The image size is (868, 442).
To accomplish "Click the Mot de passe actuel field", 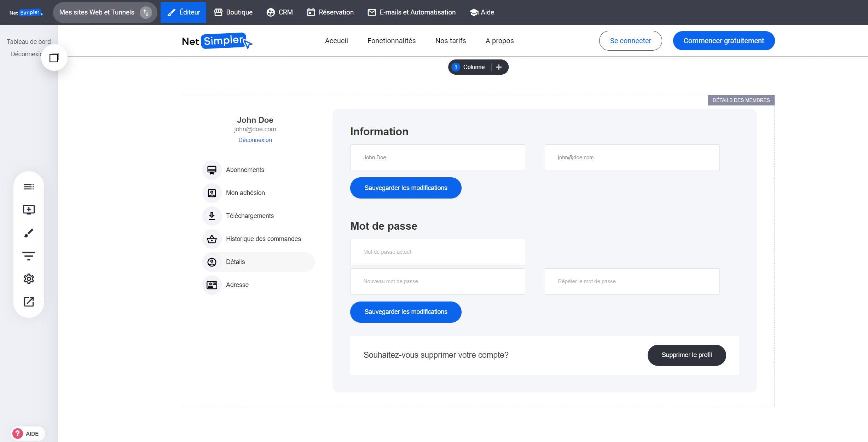I will click(438, 252).
